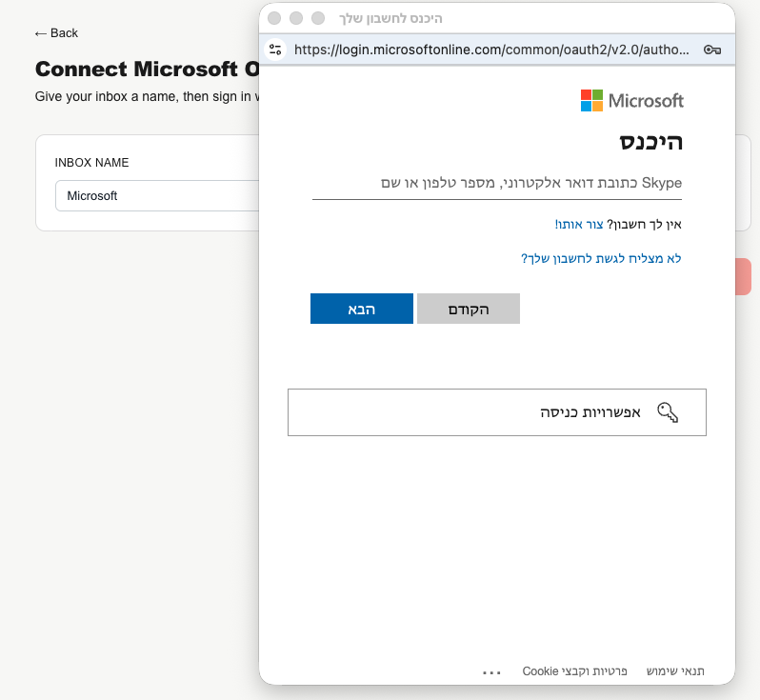Viewport: 760px width, 700px height.
Task: Click the key icon in sign-in options box
Action: (x=668, y=412)
